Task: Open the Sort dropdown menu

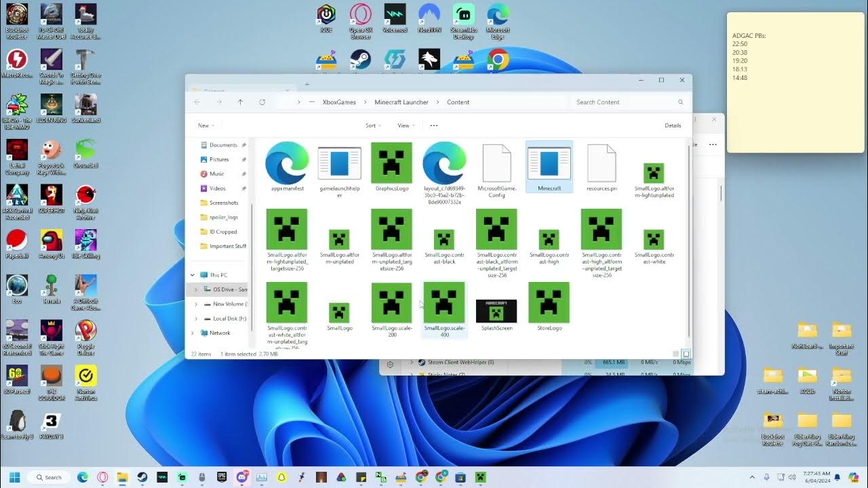Action: [373, 125]
